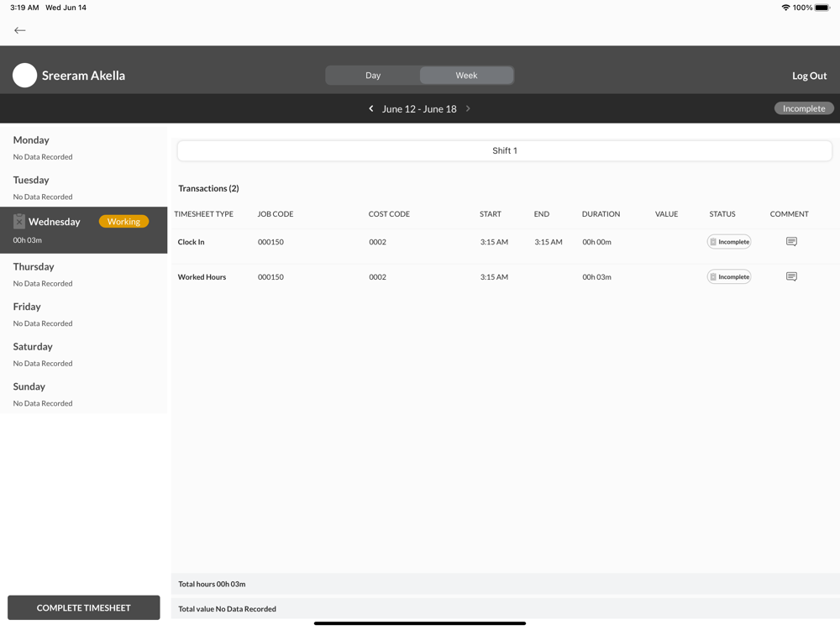Screen dimensions: 840x630
Task: Go to previous week with left chevron
Action: pos(370,108)
